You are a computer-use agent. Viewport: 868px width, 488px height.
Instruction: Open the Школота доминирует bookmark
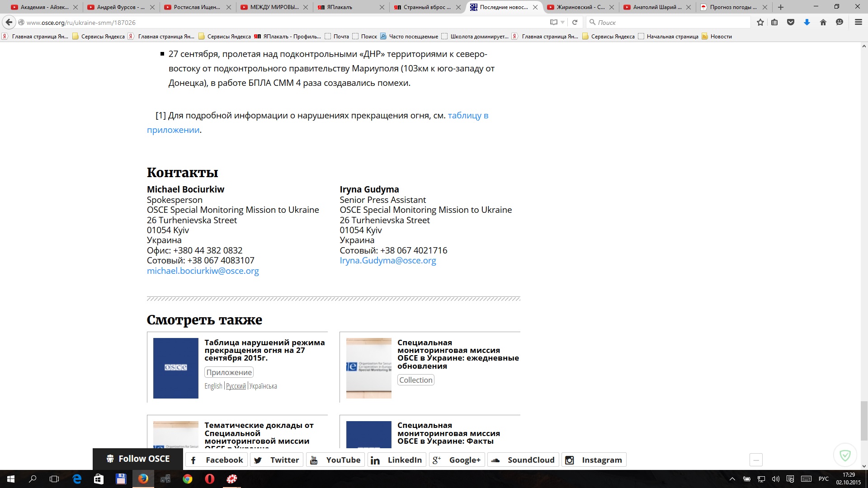(475, 37)
